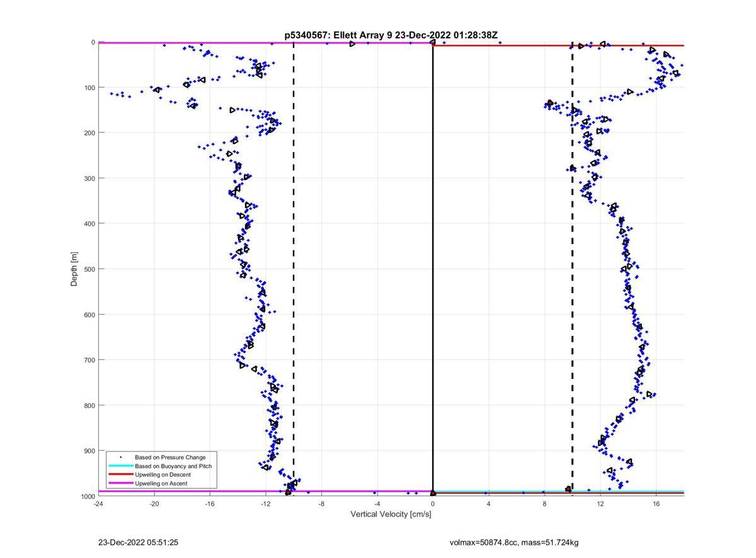
Task: Click depth tick label 1000
Action: [88, 496]
